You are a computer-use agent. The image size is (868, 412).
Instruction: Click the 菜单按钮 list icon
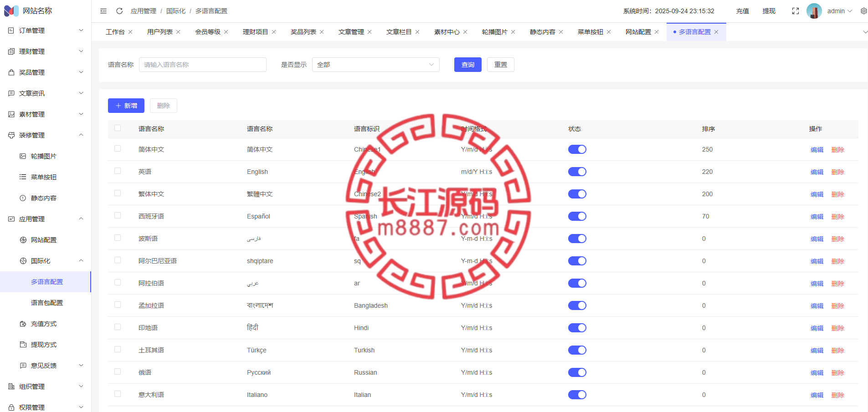tap(23, 177)
